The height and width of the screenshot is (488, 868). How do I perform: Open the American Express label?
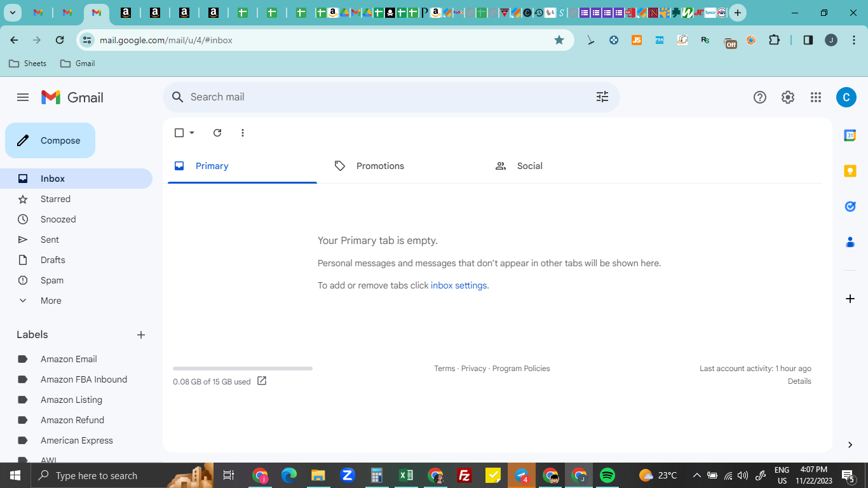point(76,440)
